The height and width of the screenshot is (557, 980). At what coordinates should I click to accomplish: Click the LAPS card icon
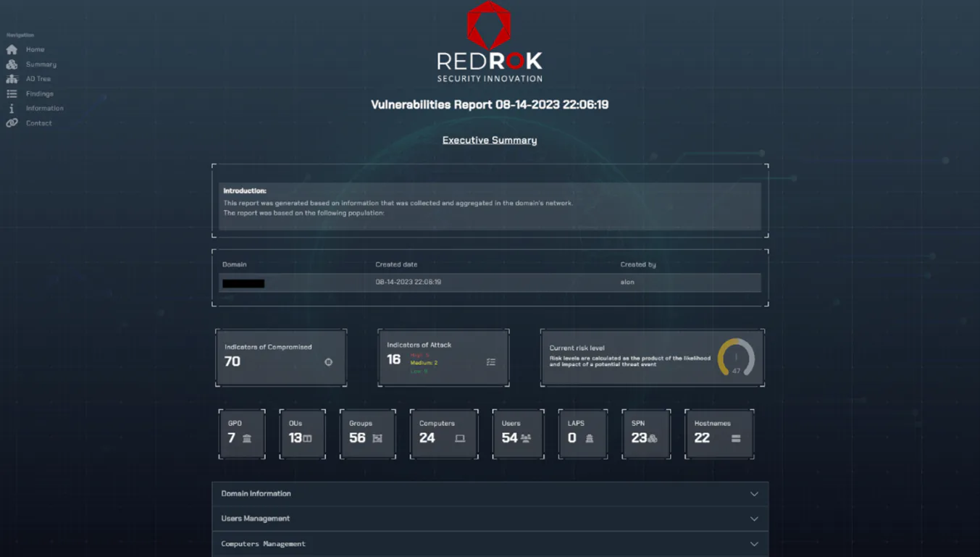pos(590,438)
